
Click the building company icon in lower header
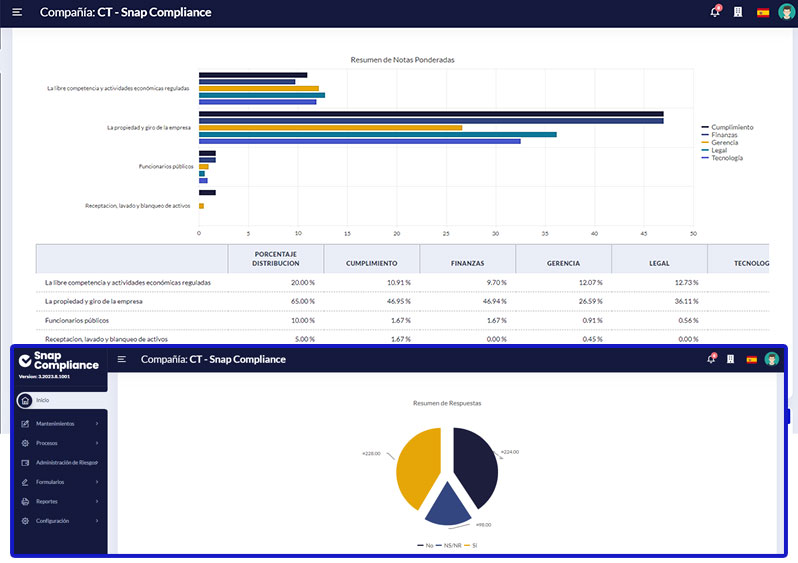pyautogui.click(x=730, y=359)
